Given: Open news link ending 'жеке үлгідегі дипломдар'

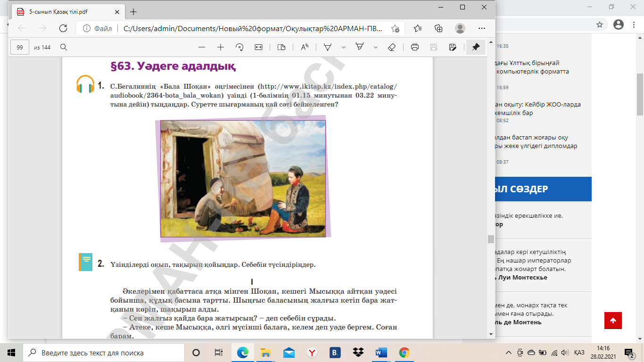Looking at the screenshot, I should coord(536,142).
